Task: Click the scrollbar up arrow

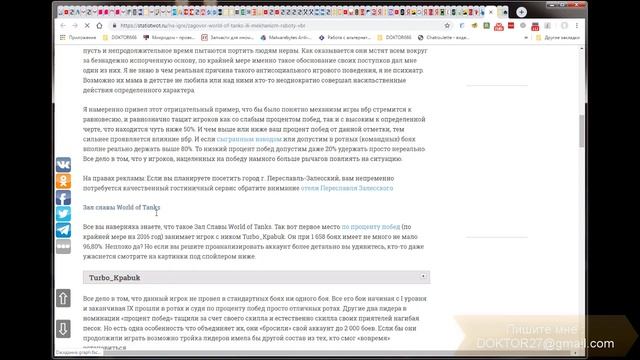Action: (x=582, y=49)
